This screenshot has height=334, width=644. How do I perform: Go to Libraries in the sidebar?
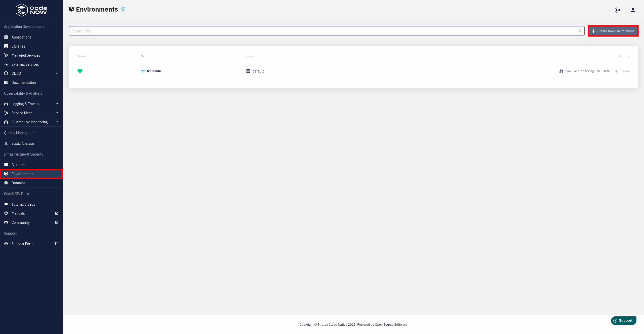click(31, 46)
